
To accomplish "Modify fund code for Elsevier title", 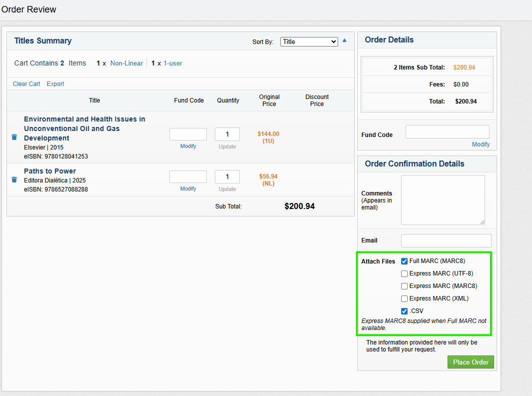I will pyautogui.click(x=188, y=146).
